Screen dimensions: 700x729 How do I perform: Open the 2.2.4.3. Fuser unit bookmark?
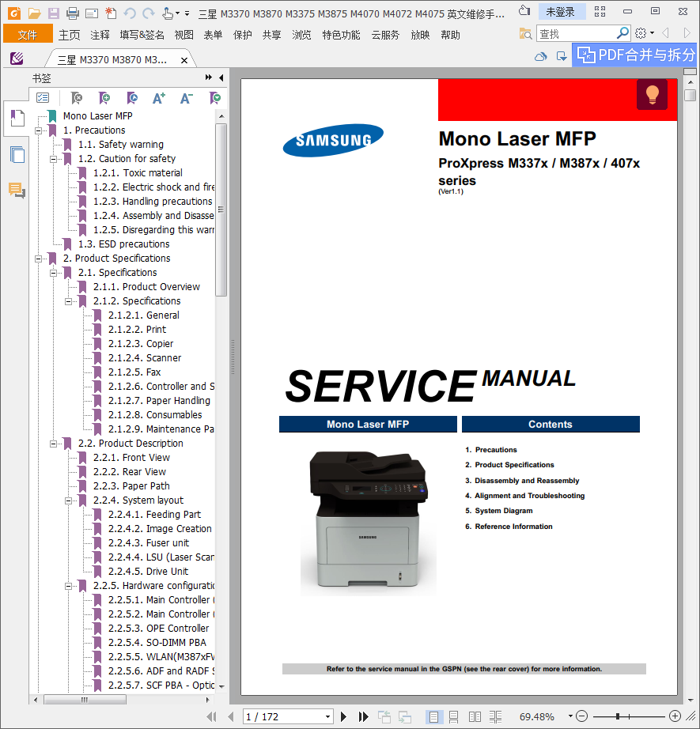click(149, 543)
